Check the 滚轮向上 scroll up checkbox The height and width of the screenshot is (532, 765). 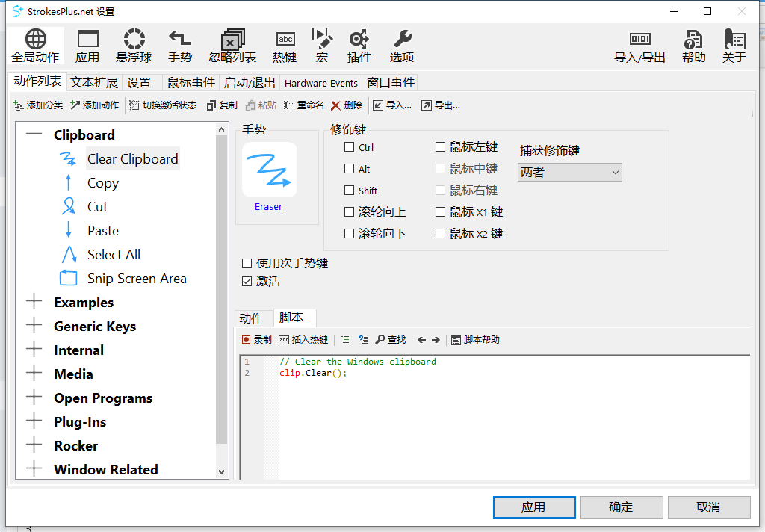(349, 211)
